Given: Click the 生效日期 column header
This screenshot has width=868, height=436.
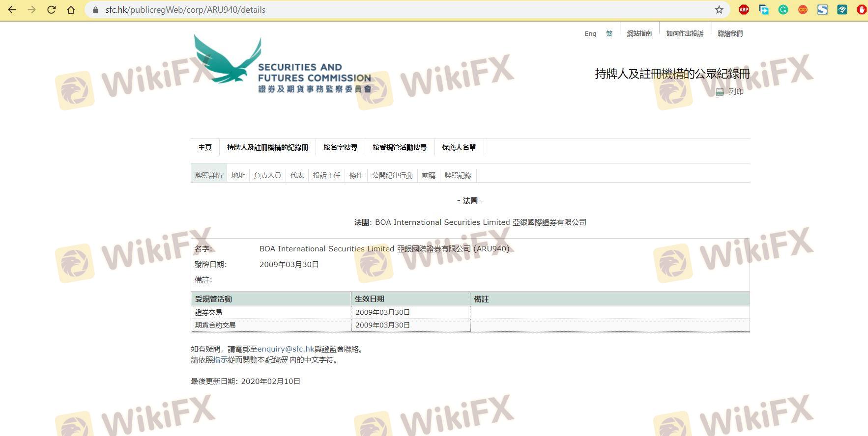Looking at the screenshot, I should (411, 299).
